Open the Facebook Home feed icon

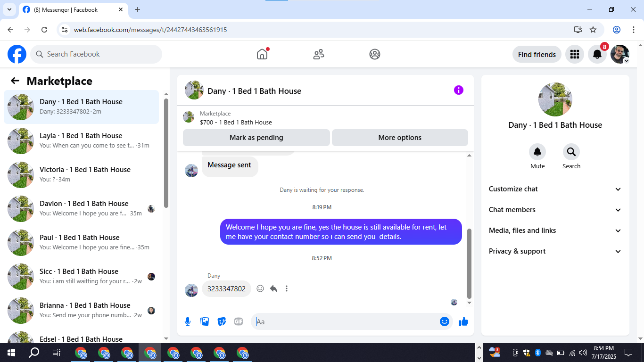tap(262, 54)
